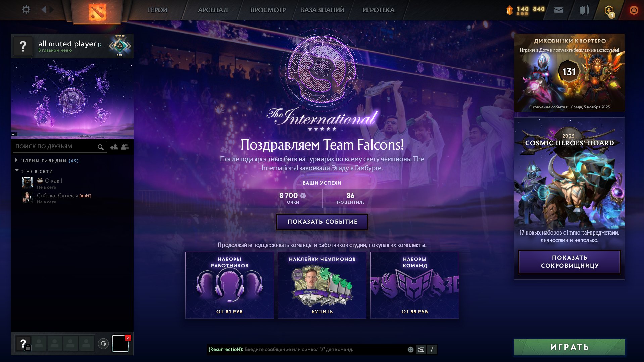Click Показать событие button

click(x=322, y=222)
